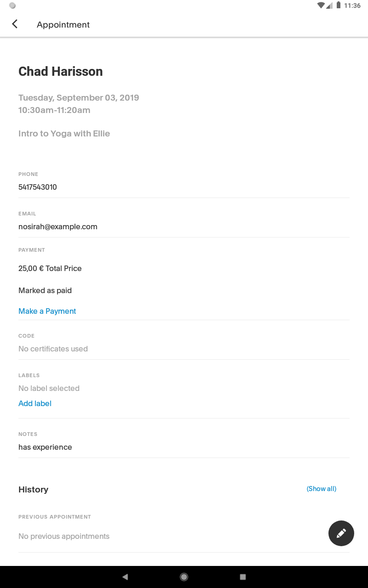The height and width of the screenshot is (588, 368).
Task: Tap the notes text has experience
Action: pos(45,447)
